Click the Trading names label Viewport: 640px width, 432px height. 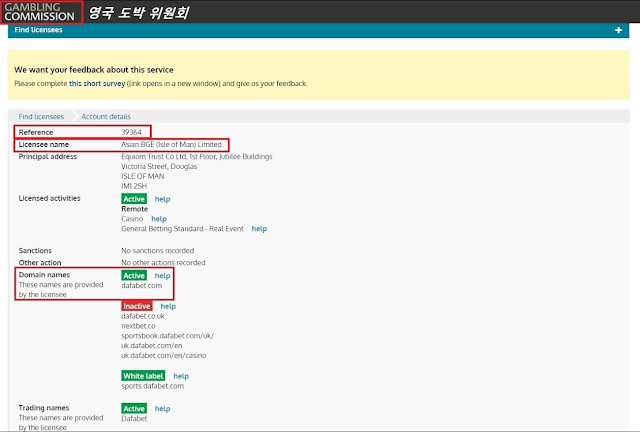coord(44,408)
